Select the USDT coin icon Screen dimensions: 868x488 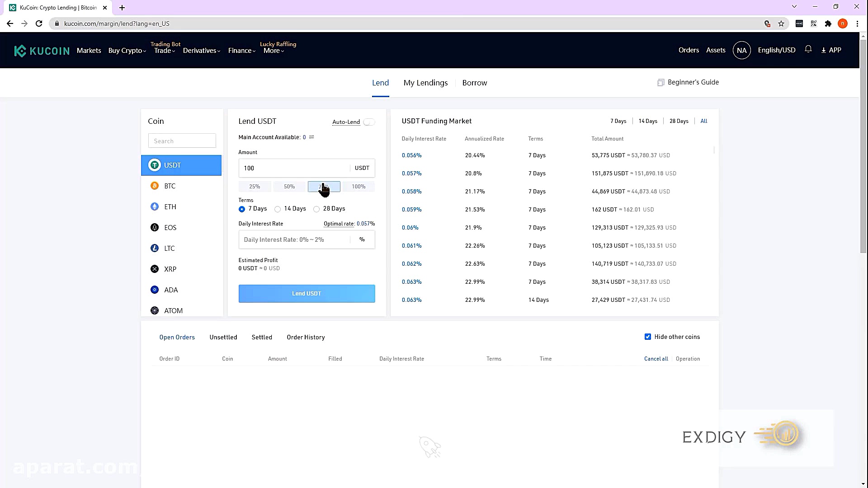click(155, 165)
